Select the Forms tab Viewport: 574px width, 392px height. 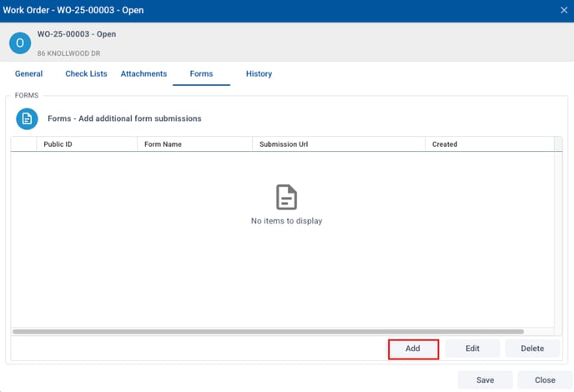click(x=201, y=74)
